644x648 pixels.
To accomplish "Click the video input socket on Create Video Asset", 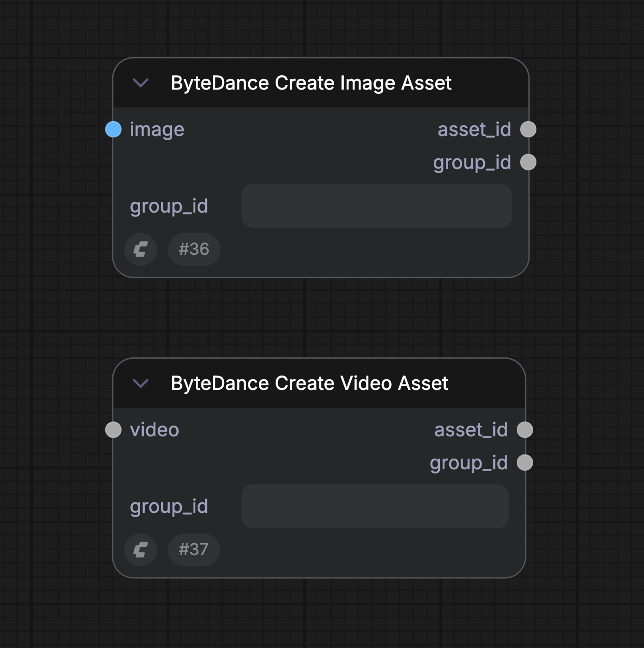I will (x=113, y=430).
